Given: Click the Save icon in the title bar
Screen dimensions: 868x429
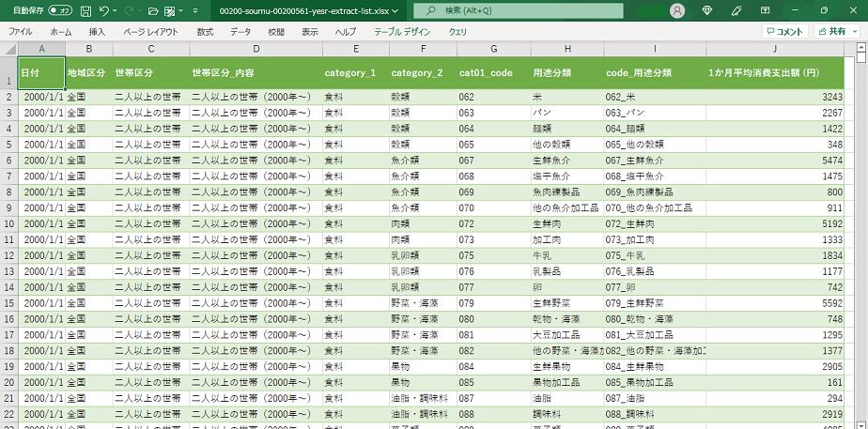Looking at the screenshot, I should click(86, 10).
